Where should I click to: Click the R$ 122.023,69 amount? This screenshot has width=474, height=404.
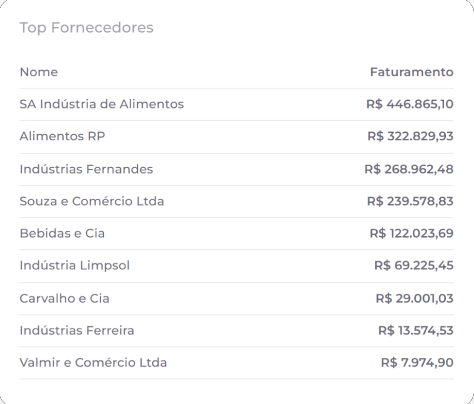(x=412, y=233)
